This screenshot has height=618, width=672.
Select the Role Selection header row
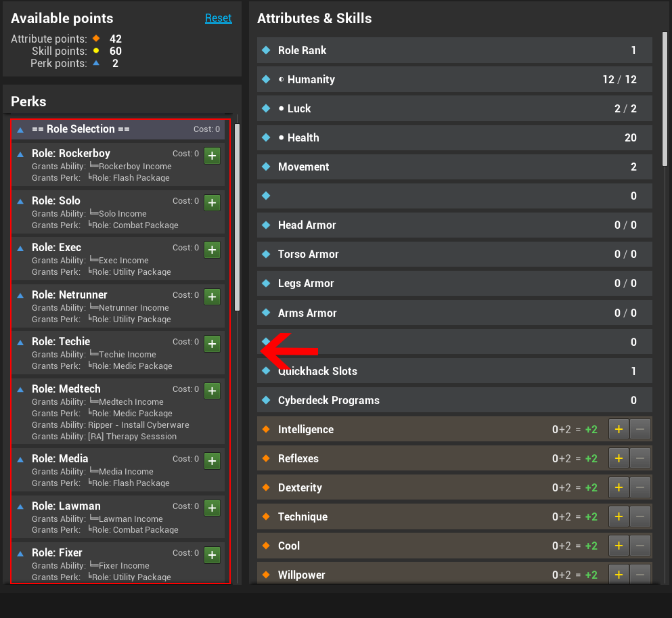coord(118,129)
